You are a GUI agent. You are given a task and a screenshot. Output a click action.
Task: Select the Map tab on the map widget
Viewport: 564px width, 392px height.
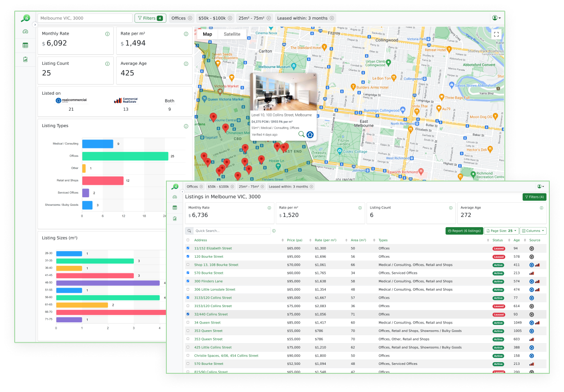pyautogui.click(x=207, y=34)
